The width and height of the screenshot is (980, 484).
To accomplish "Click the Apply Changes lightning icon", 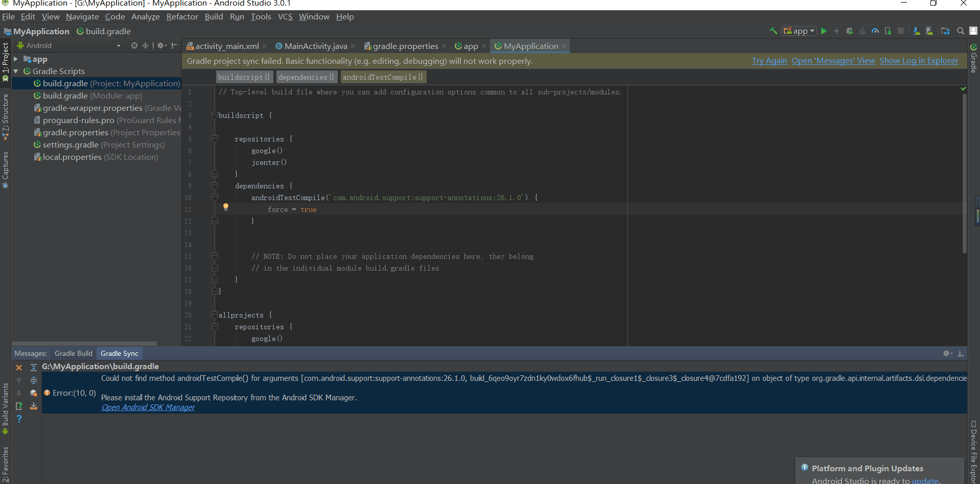I will [836, 31].
